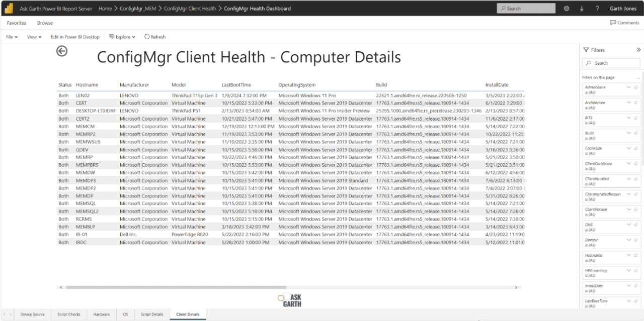The height and width of the screenshot is (321, 644).
Task: Sort by the Hostname column header
Action: coord(87,85)
